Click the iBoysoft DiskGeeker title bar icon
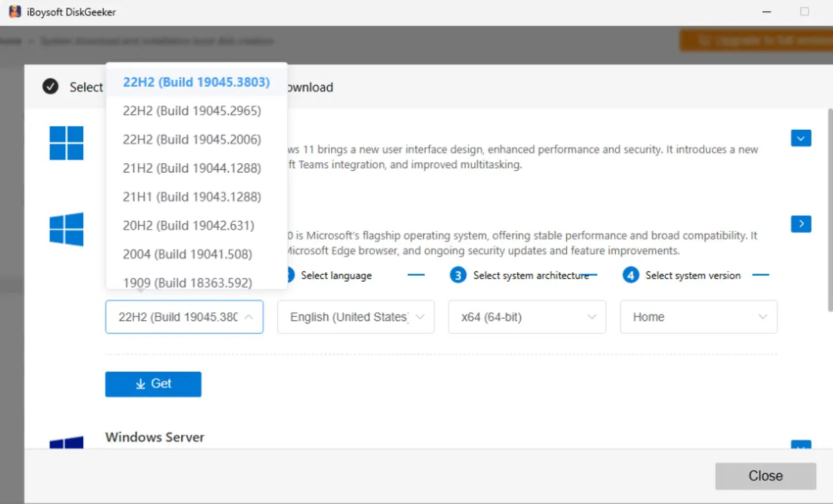 pos(14,11)
